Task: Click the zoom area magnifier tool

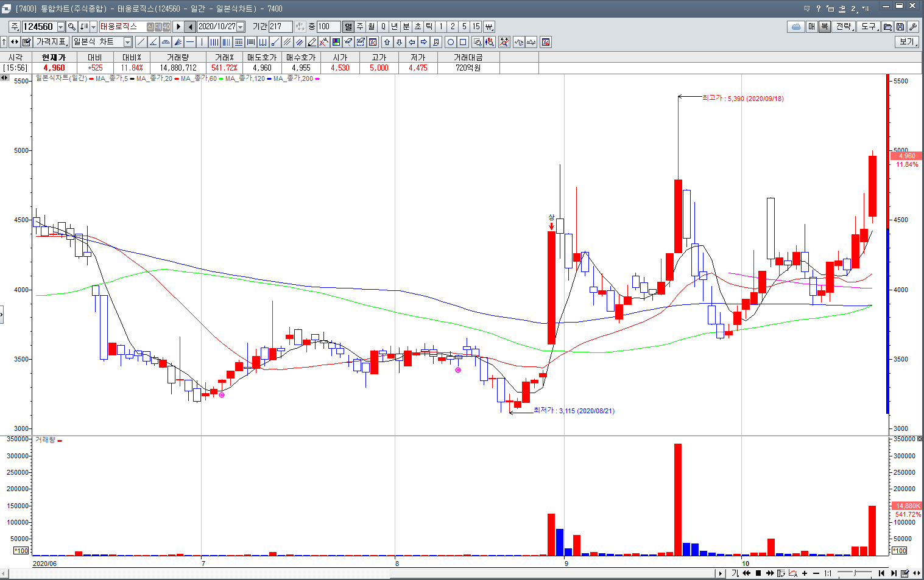Action: [478, 42]
